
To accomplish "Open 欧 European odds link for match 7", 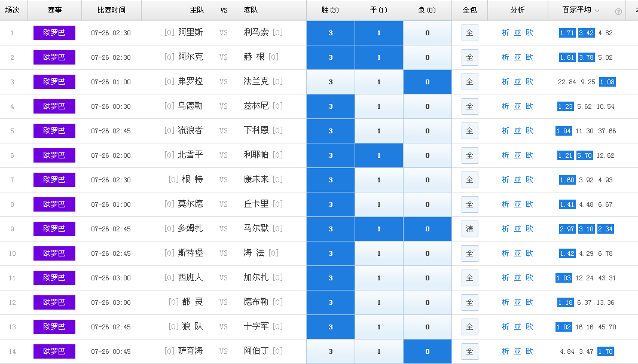I will (529, 180).
